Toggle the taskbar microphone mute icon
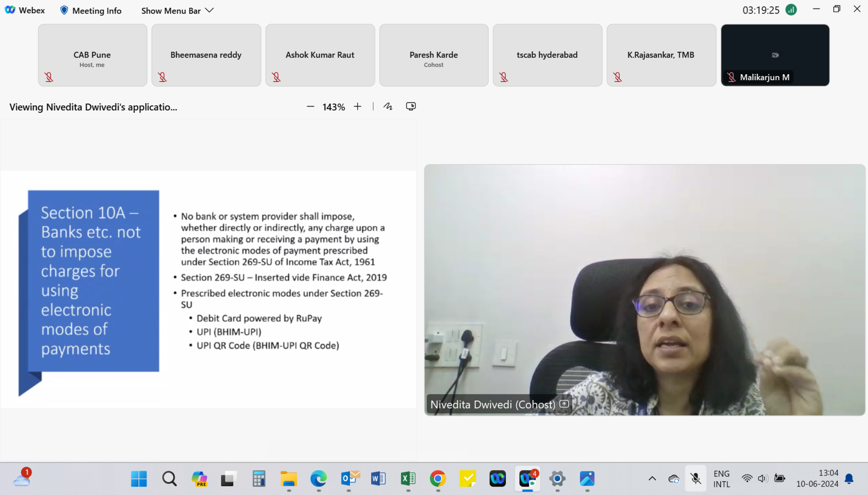This screenshot has width=868, height=495. [696, 479]
